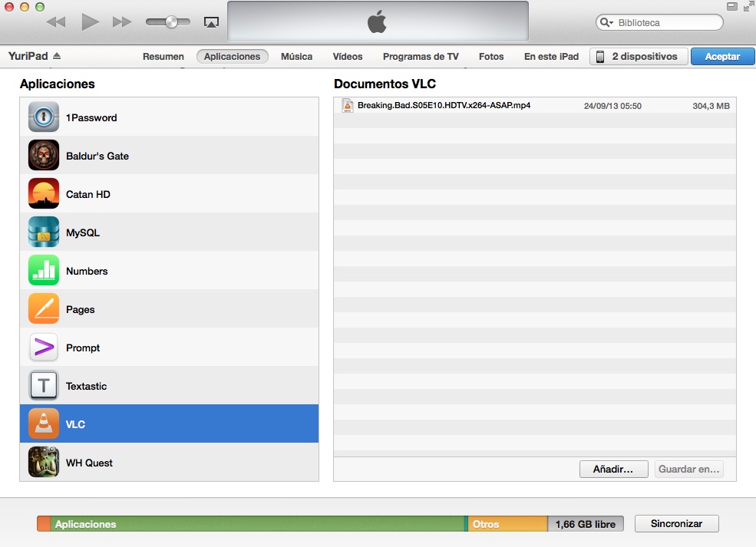Click the orange storage bar segment

pos(44,524)
